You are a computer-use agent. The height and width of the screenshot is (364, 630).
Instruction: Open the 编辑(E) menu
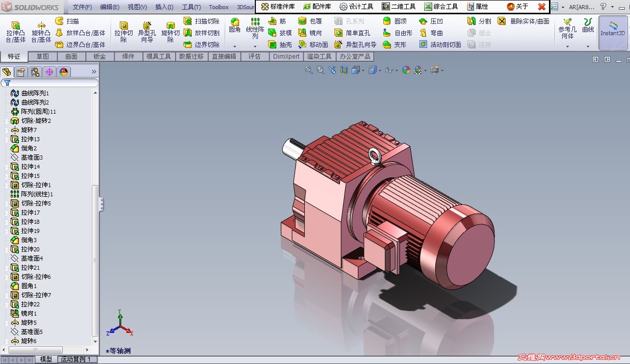[110, 7]
